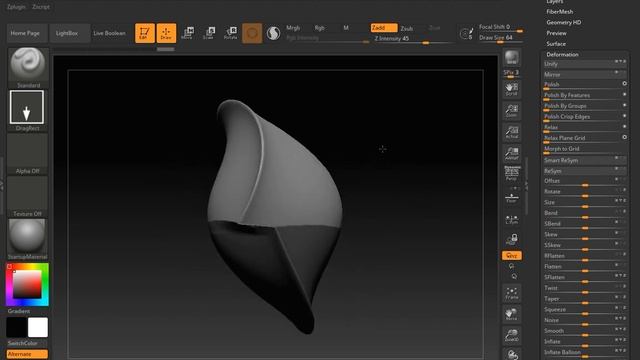Toggle the Floor grid

click(511, 198)
